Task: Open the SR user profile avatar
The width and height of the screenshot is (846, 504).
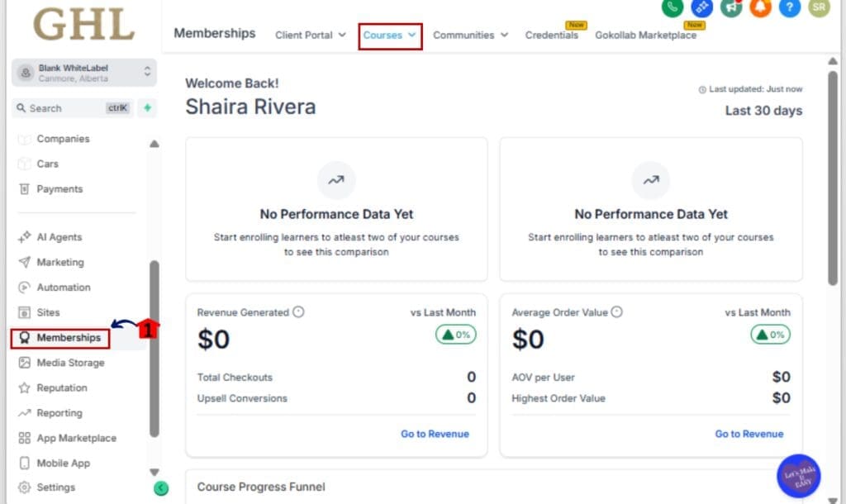Action: [x=819, y=7]
